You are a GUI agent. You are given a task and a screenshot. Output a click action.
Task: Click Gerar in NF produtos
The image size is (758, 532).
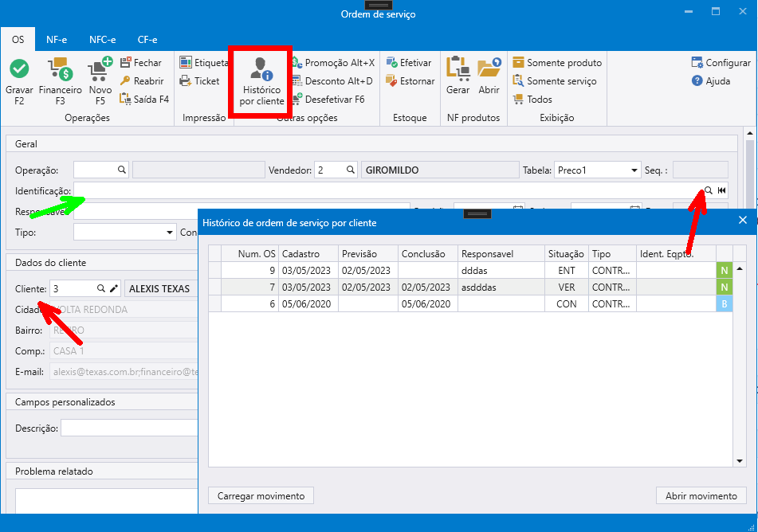tap(458, 76)
